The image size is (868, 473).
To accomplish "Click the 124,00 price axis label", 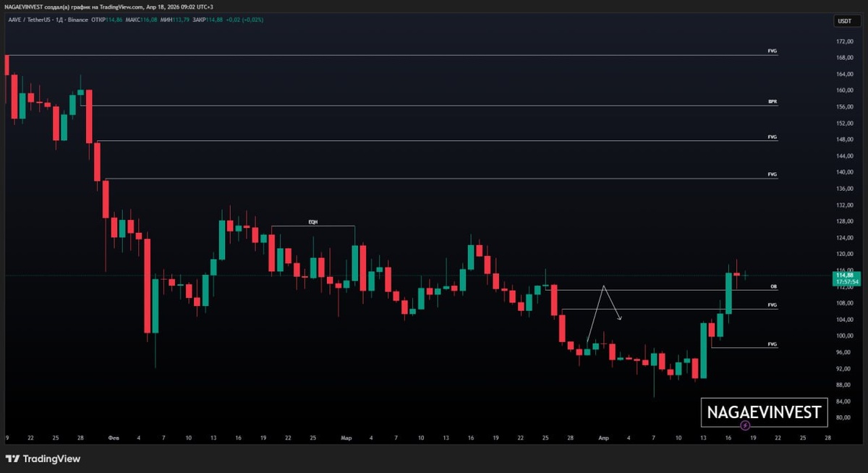I will (844, 237).
